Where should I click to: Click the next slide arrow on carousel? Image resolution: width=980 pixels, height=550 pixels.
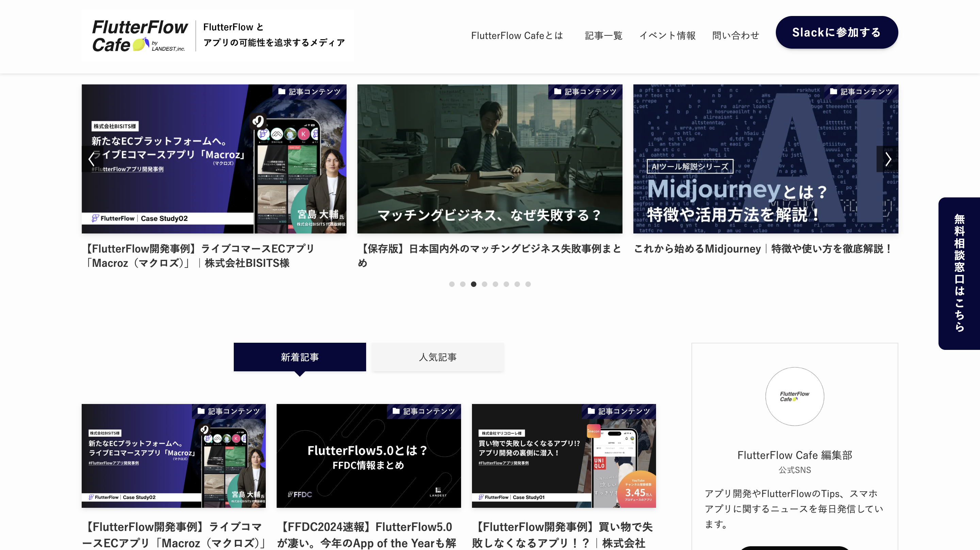[887, 159]
